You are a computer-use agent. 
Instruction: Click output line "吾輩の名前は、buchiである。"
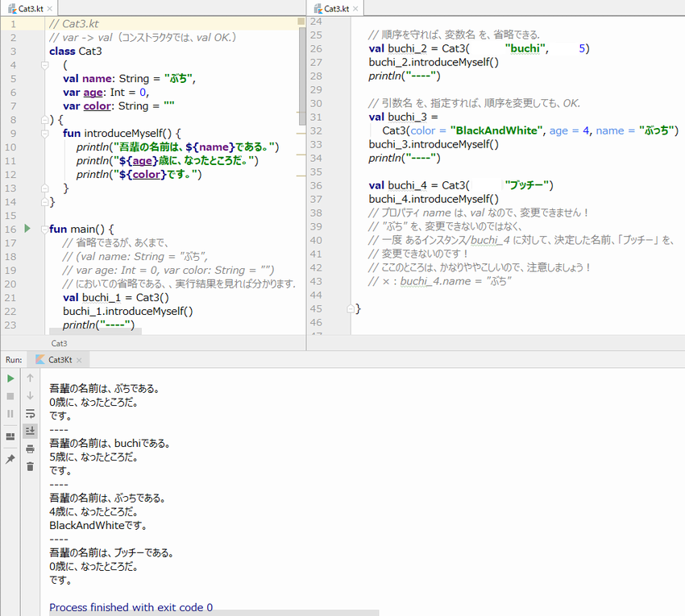(110, 444)
